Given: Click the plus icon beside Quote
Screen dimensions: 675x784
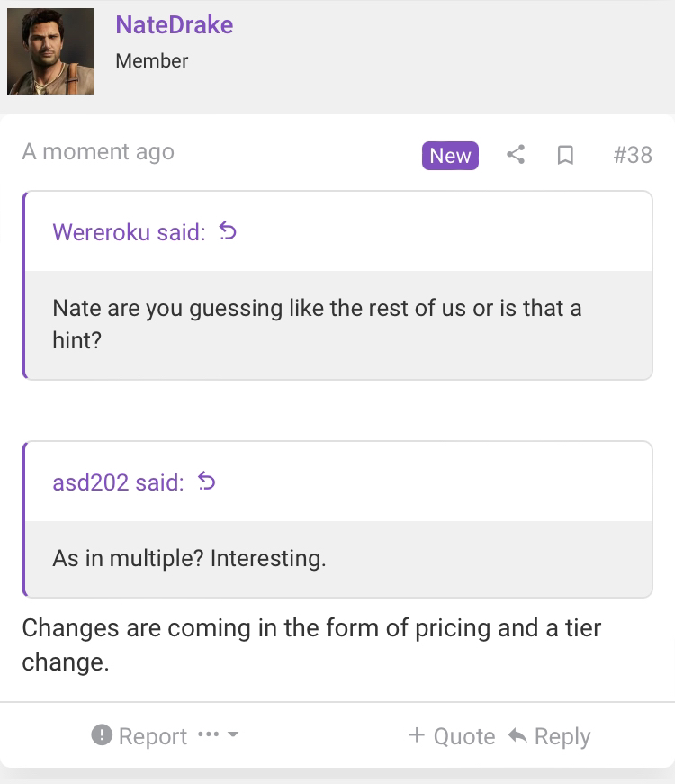Looking at the screenshot, I should (x=417, y=735).
